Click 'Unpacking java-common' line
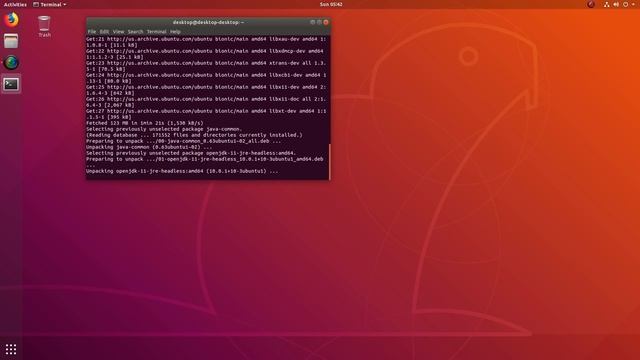640x360 pixels. 149,147
